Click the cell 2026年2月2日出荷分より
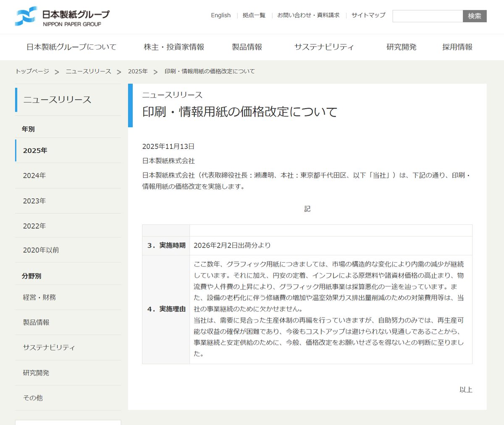The height and width of the screenshot is (425, 504). (x=331, y=245)
